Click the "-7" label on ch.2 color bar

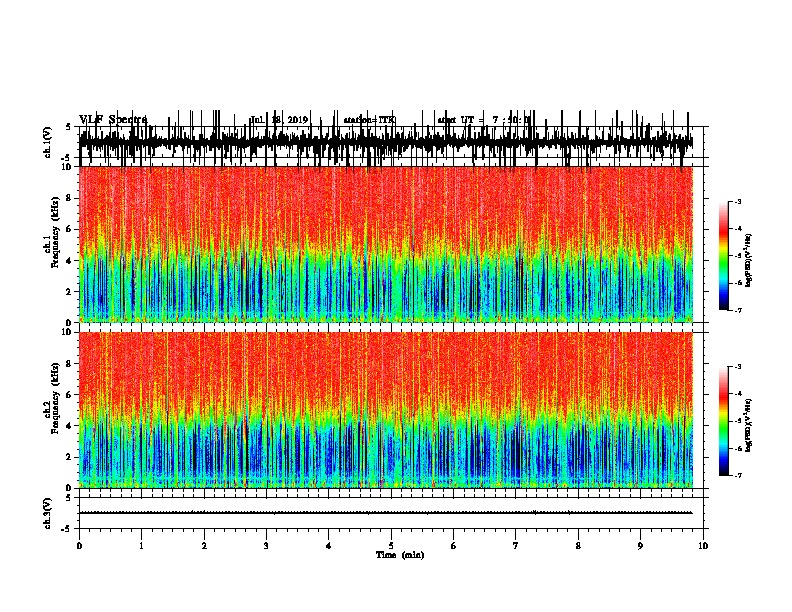(738, 475)
